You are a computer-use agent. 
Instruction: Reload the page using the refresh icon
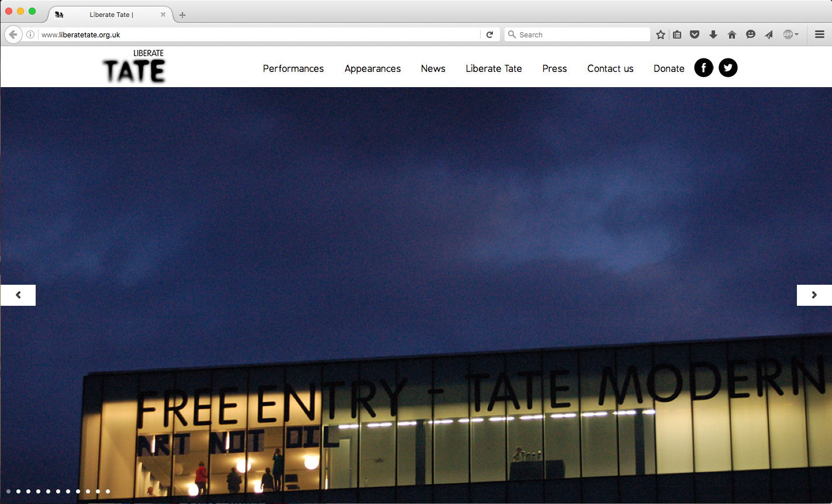point(490,34)
